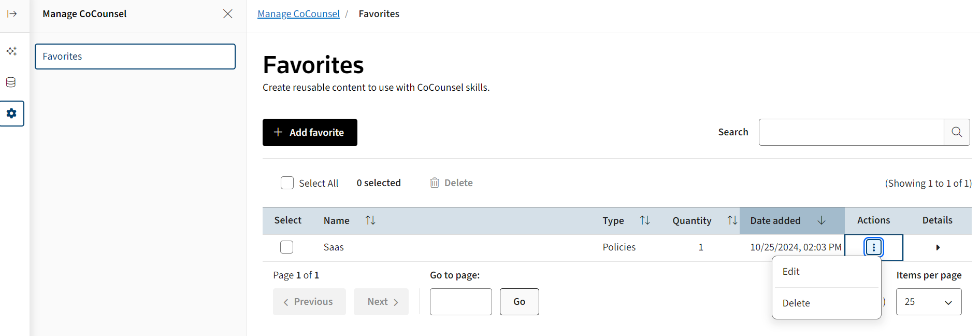Screen dimensions: 980x336
Task: Open the CoCounsel sparkle icon
Action: click(11, 51)
